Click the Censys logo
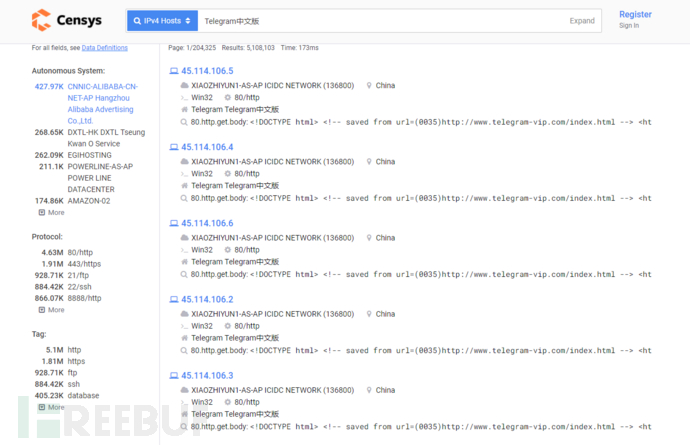This screenshot has width=690, height=445. 66,20
